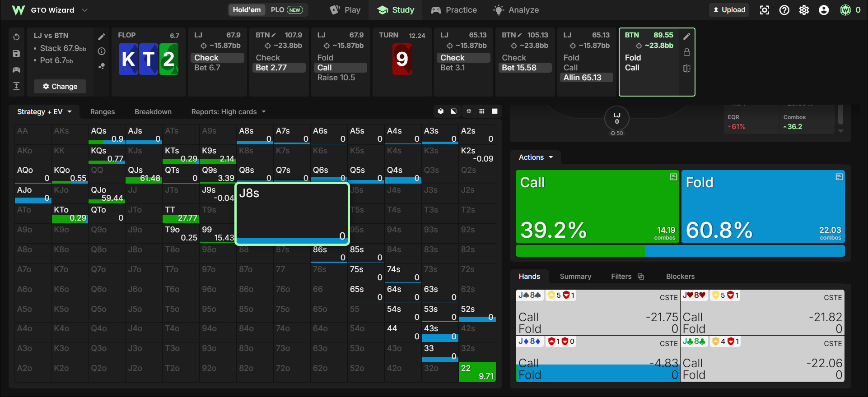Viewport: 868px width, 397px height.
Task: Select the nine-dot grid layout icon
Action: coord(482,111)
